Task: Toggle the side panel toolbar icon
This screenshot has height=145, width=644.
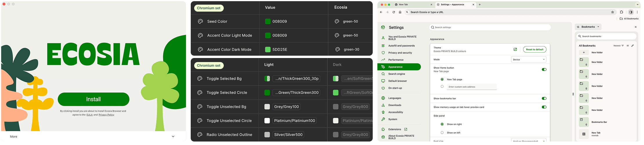Action: click(x=631, y=12)
